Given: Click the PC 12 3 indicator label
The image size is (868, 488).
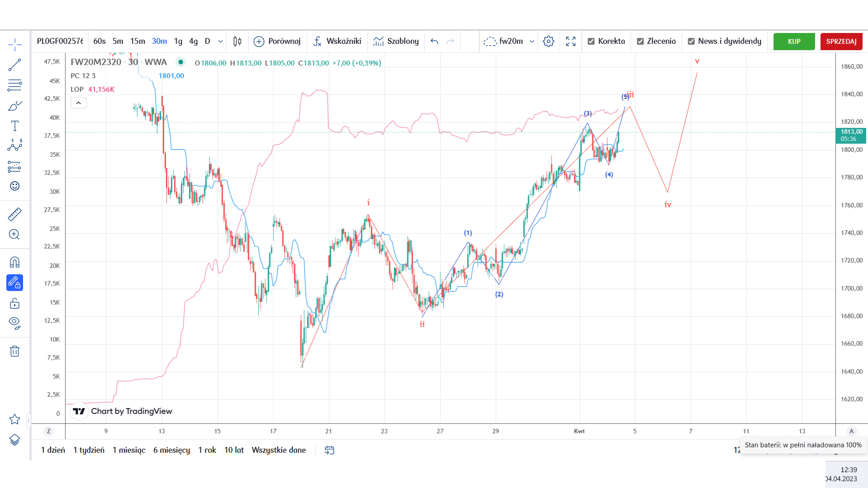Looking at the screenshot, I should point(83,76).
